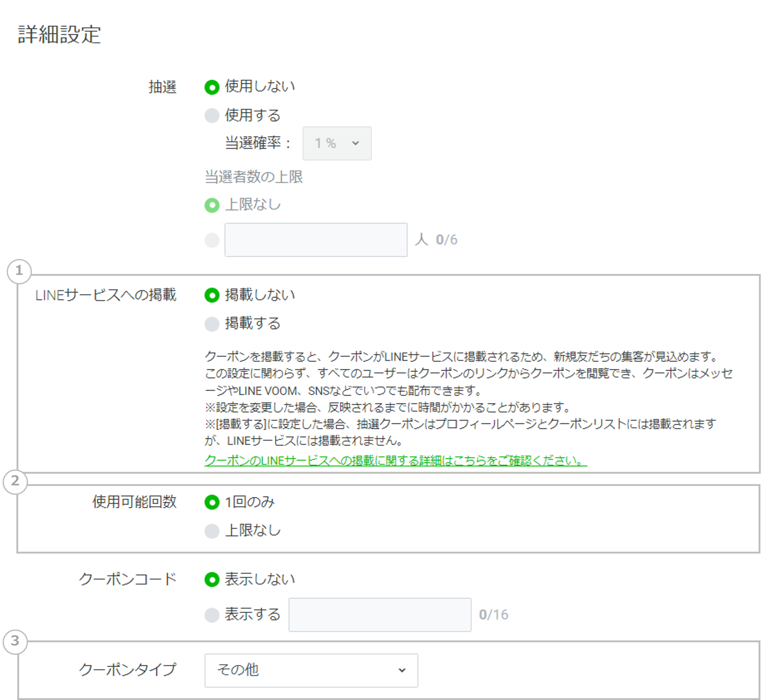Screen dimensions: 771x700
Task: Select 表示しない for クーポンコード
Action: coord(212,580)
